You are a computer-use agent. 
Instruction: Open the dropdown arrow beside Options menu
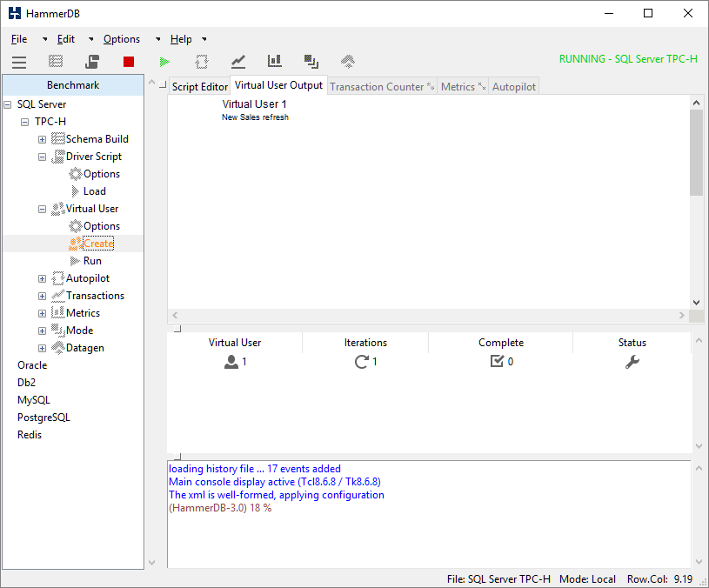pos(157,39)
